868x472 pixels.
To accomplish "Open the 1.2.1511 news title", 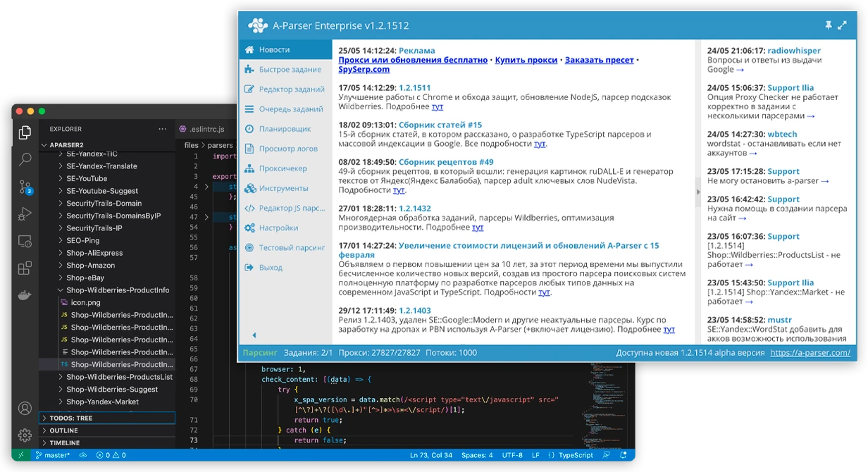I will coord(415,88).
